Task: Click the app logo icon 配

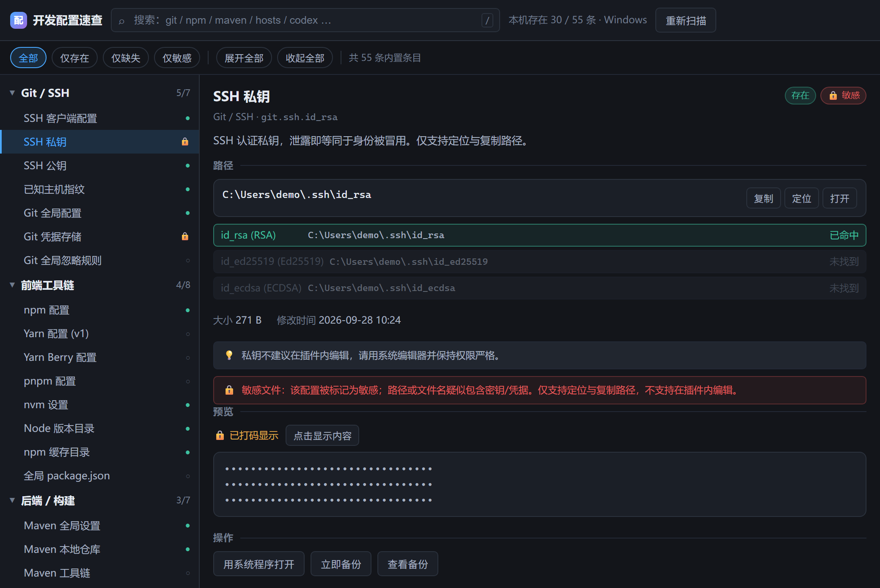Action: click(18, 20)
